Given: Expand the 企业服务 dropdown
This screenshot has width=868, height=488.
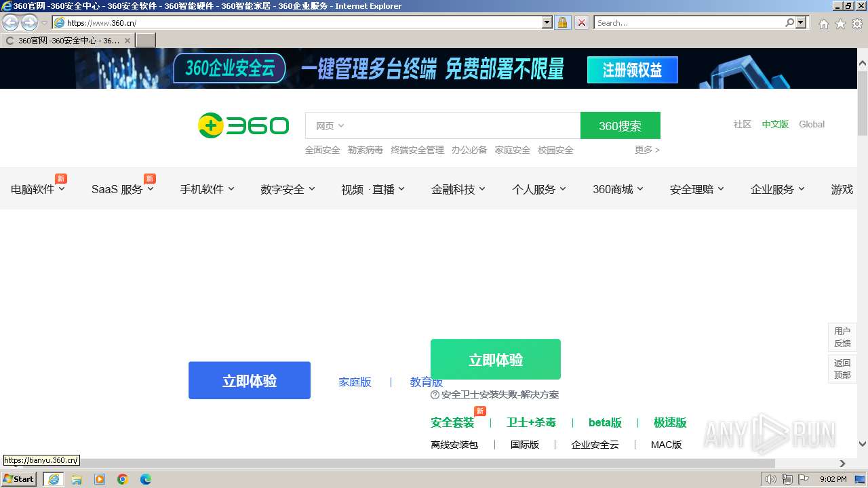Looking at the screenshot, I should click(778, 189).
